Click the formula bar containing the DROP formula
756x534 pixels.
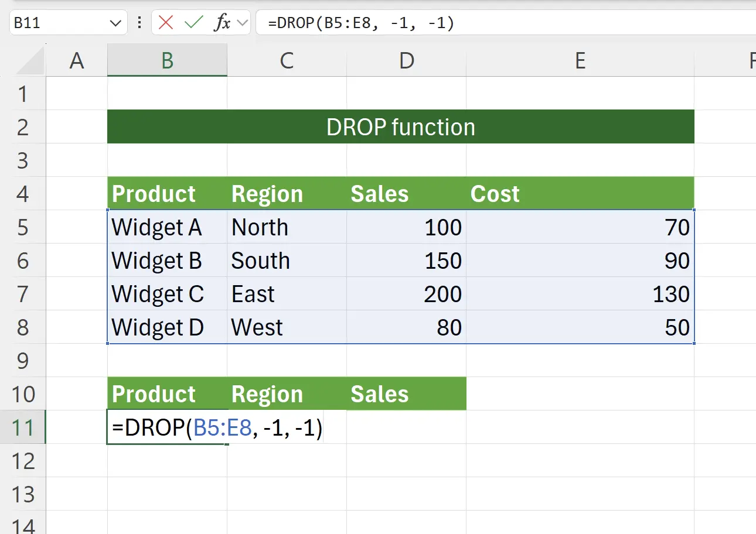504,23
